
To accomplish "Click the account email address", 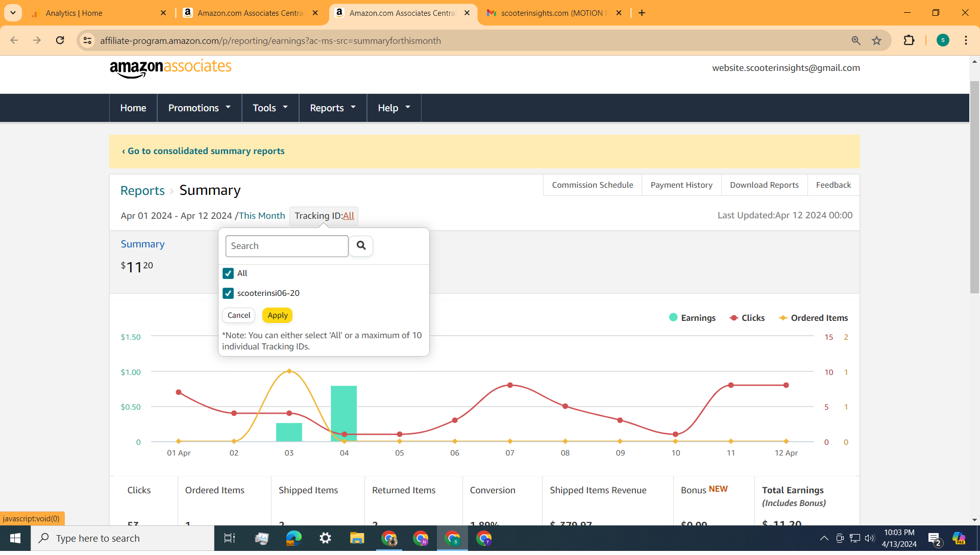I will (x=786, y=68).
